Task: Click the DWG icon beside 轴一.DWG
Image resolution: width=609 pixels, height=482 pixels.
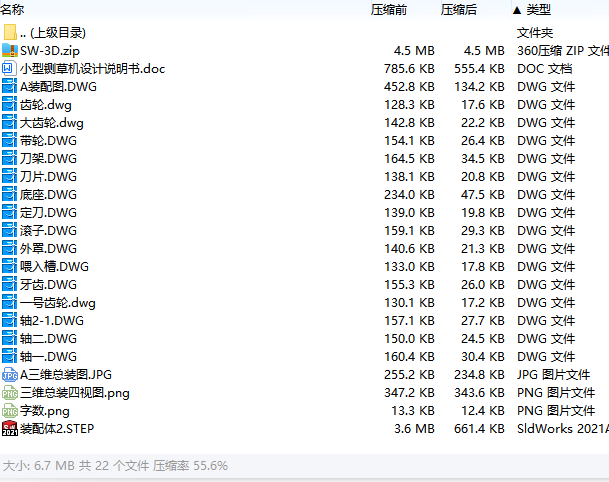Action: click(10, 356)
